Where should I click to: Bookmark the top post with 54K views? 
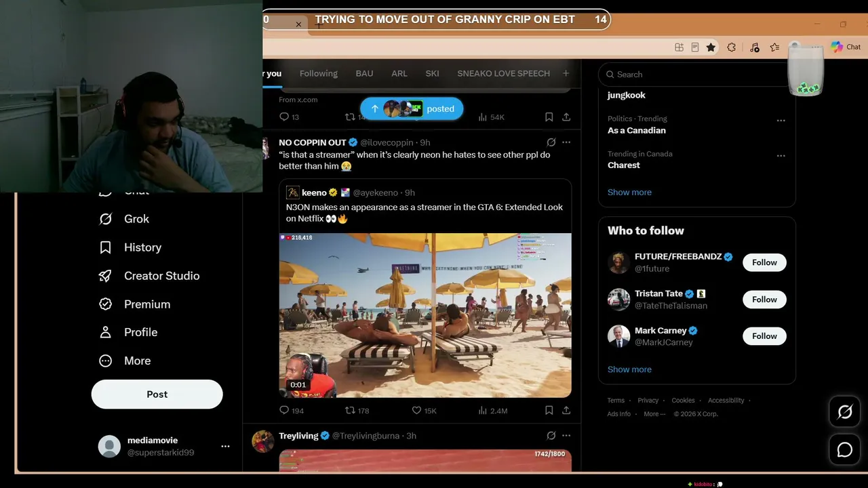tap(549, 117)
